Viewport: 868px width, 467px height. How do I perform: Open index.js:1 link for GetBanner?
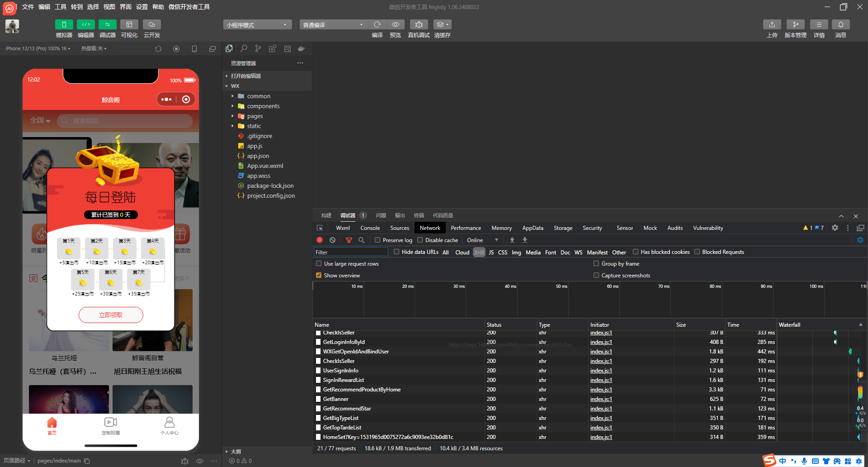coord(601,399)
